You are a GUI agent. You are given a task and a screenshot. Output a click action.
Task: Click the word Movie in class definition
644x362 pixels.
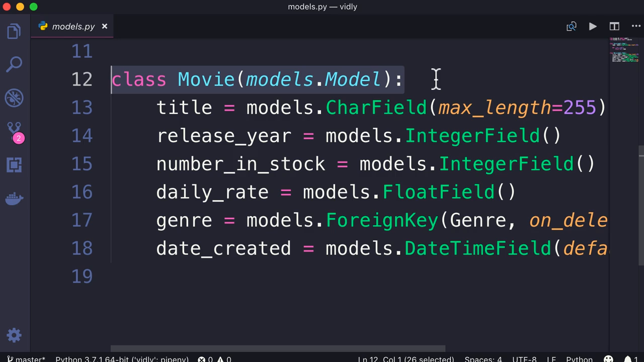(206, 79)
